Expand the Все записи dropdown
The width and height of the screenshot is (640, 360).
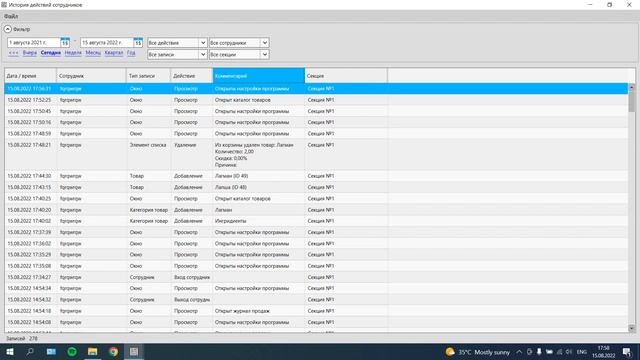pos(203,54)
